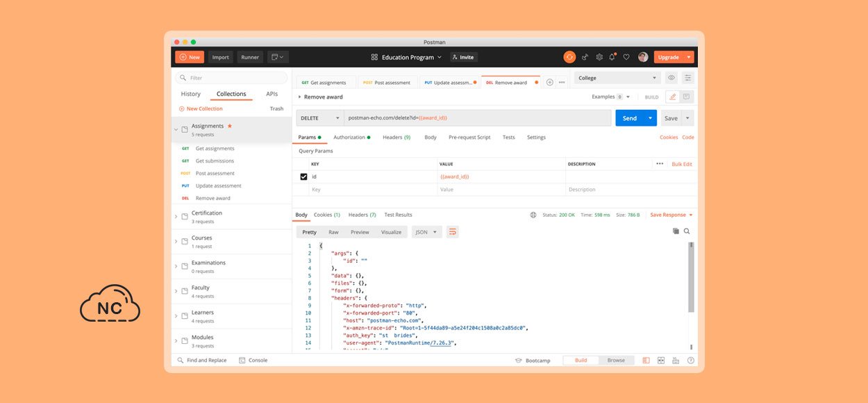The width and height of the screenshot is (868, 403).
Task: Open the College environment dropdown
Action: [x=617, y=78]
